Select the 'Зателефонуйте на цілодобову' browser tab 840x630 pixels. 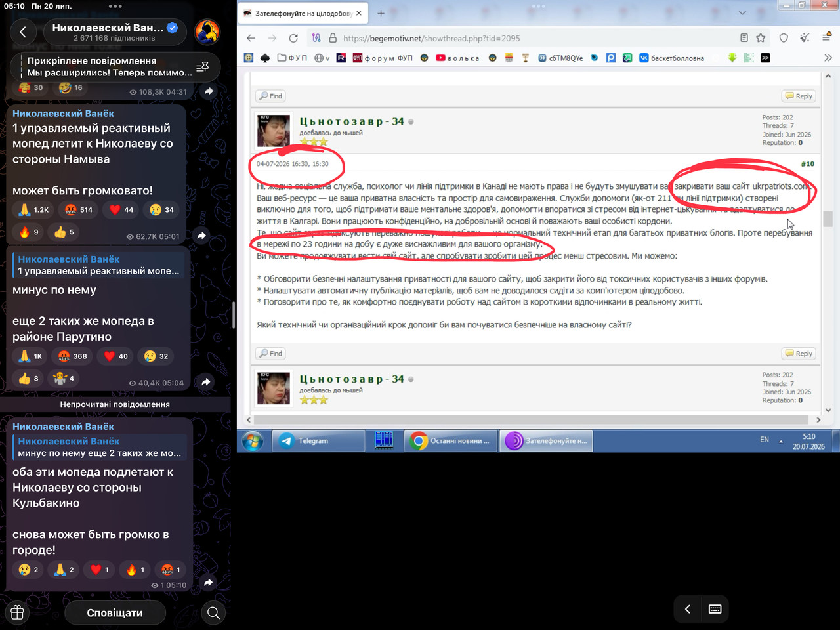pyautogui.click(x=303, y=13)
